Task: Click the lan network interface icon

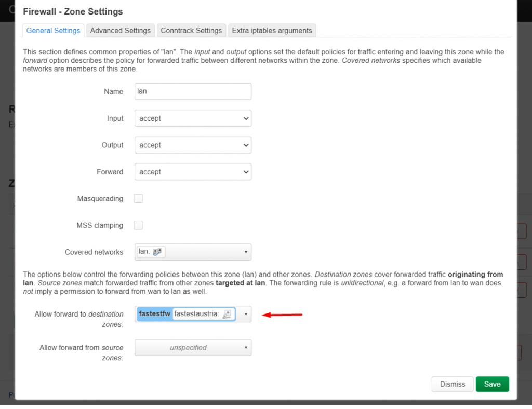Action: coord(157,251)
